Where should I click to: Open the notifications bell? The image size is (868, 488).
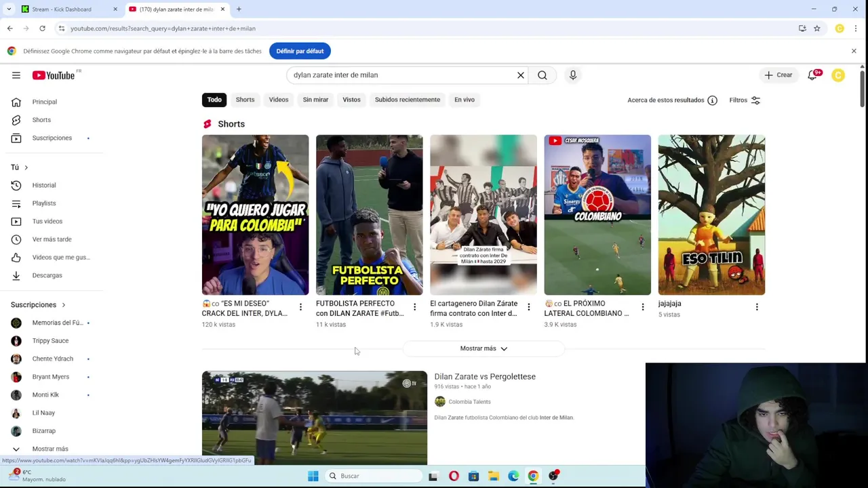812,75
